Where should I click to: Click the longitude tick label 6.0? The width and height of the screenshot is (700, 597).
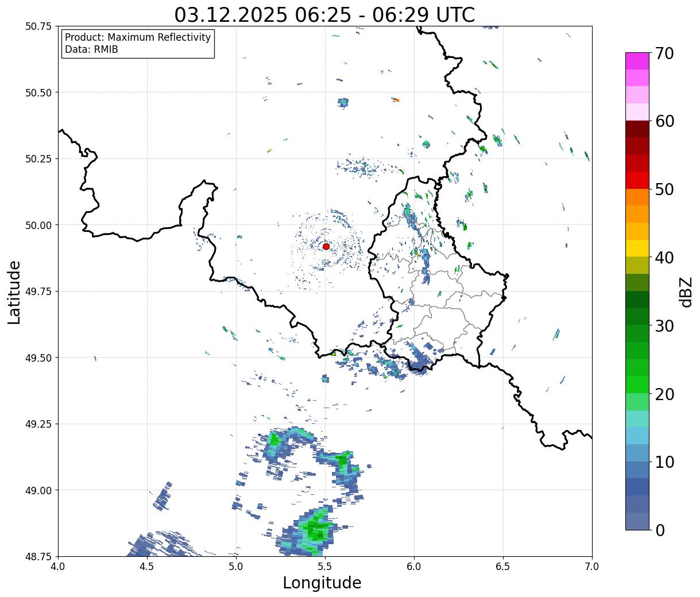[x=414, y=567]
